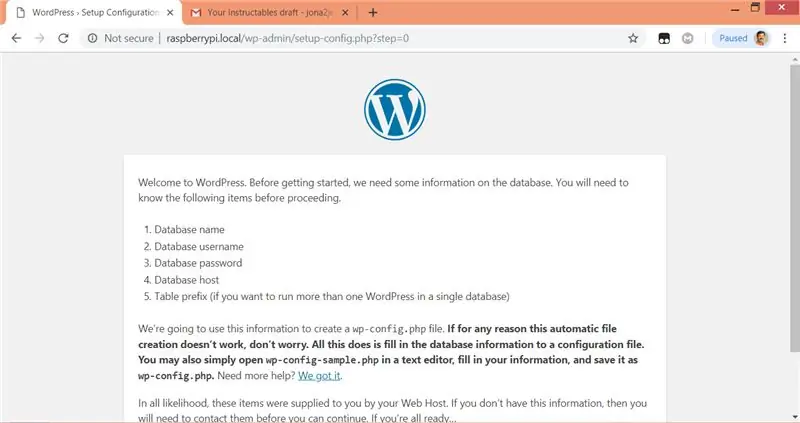Image resolution: width=800 pixels, height=423 pixels.
Task: Open the dark extension icon beside the star
Action: [x=664, y=38]
